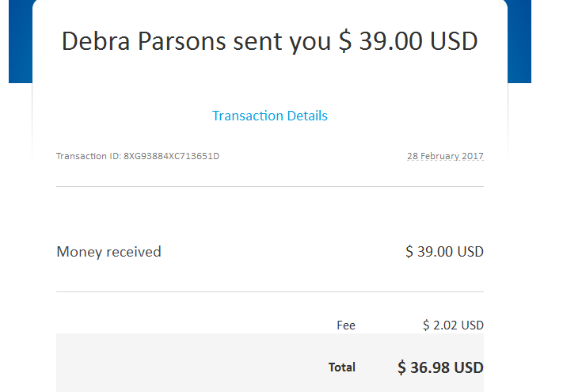Click the $ 2.02 USD fee amount
This screenshot has width=563, height=392.
pyautogui.click(x=453, y=325)
